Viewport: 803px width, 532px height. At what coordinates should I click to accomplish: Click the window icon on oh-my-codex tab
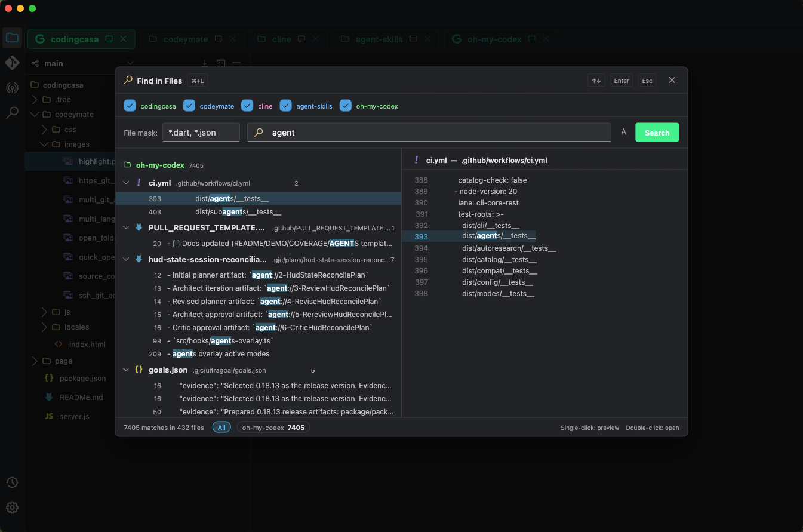(x=531, y=39)
